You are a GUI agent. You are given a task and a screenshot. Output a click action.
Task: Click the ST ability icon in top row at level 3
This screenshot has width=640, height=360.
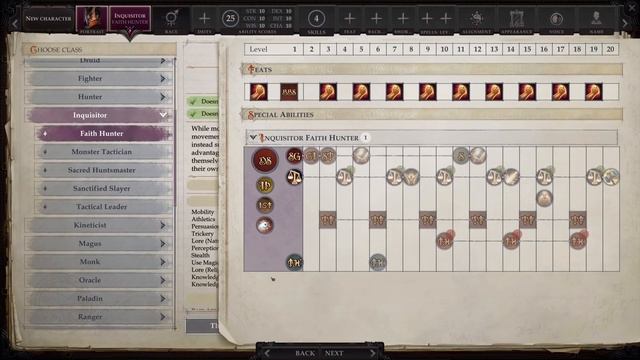(328, 156)
